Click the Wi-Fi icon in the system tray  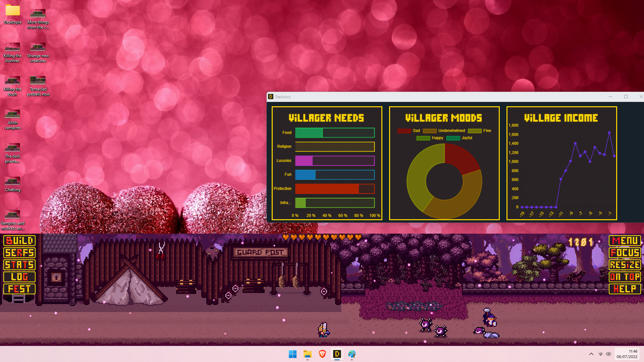click(x=600, y=354)
